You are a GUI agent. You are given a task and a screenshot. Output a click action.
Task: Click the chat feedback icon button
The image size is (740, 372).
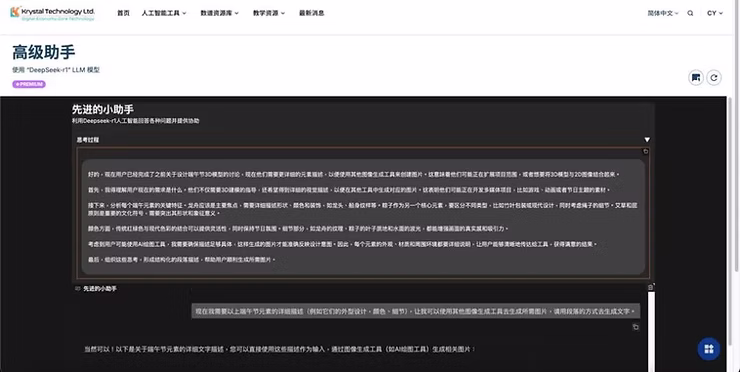pos(696,78)
